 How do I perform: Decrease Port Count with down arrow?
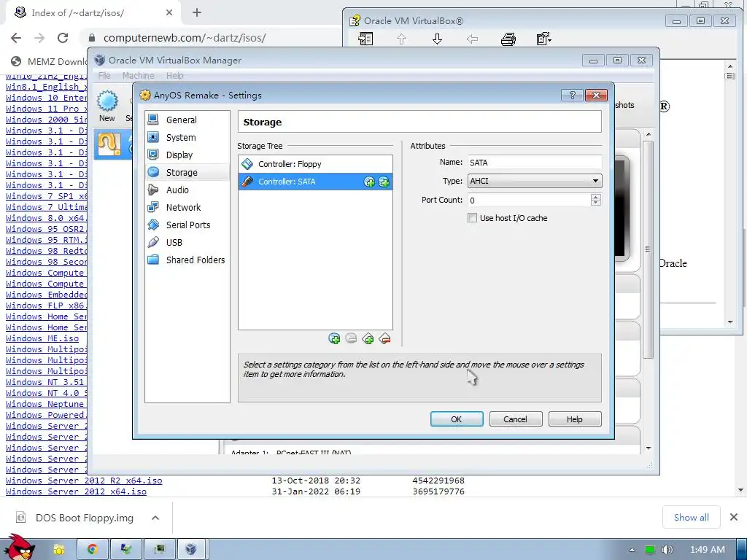[x=595, y=203]
